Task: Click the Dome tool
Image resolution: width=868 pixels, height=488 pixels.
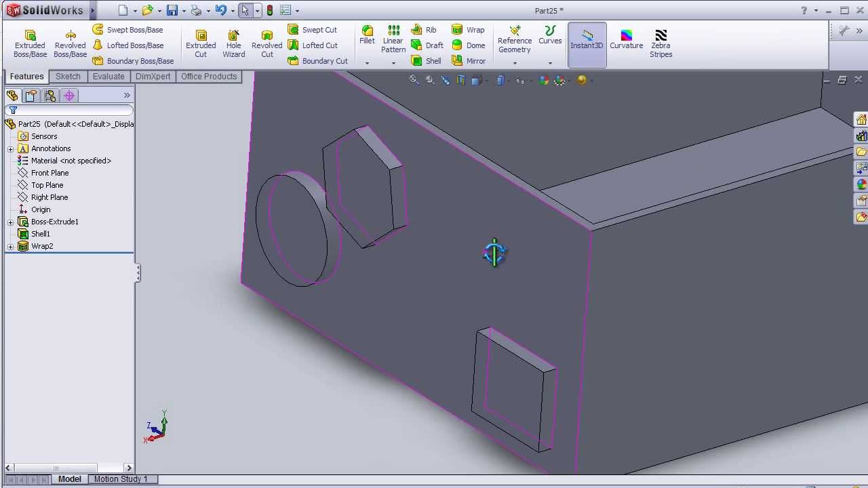Action: click(469, 45)
